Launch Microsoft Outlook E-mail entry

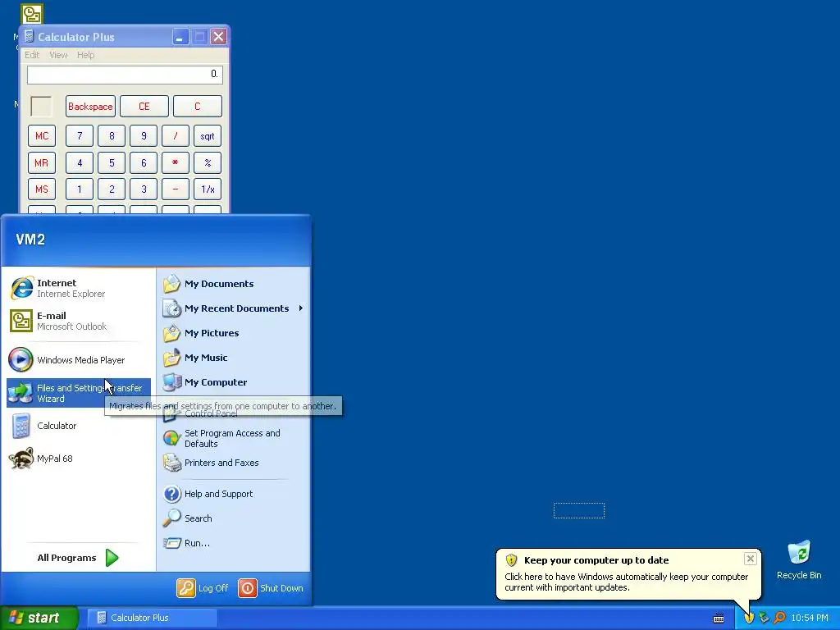(78, 321)
